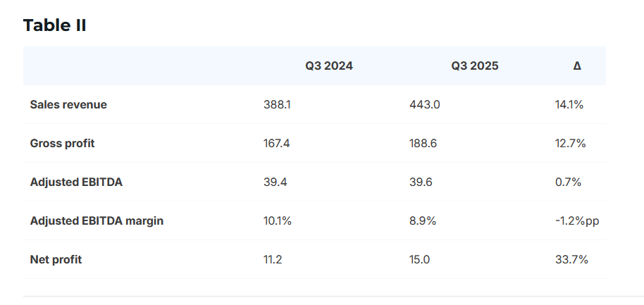This screenshot has height=305, width=644.
Task: Click the 14.1% change value
Action: (569, 105)
